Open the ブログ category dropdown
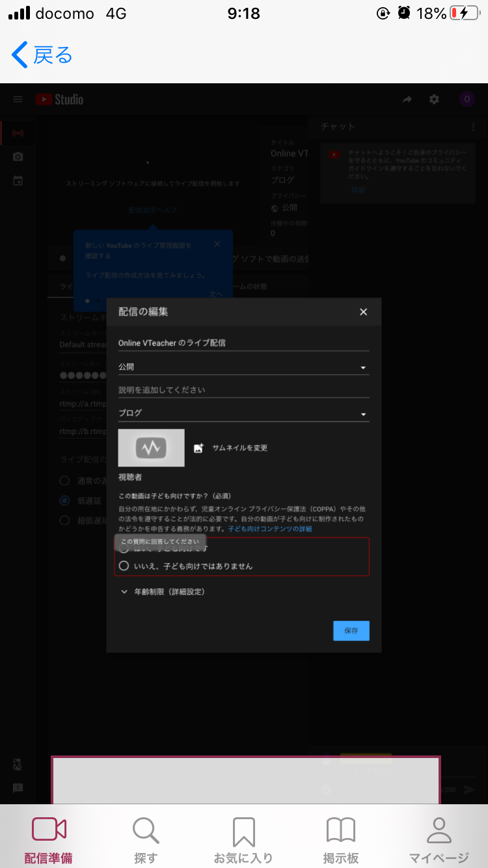This screenshot has height=868, width=488. 243,413
